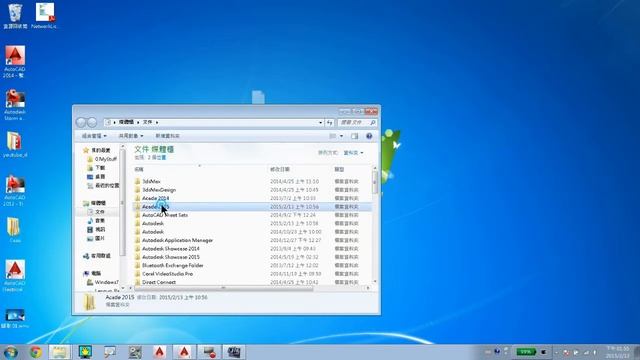This screenshot has height=360, width=640.
Task: Select Homegroup in the navigation pane
Action: [x=97, y=256]
